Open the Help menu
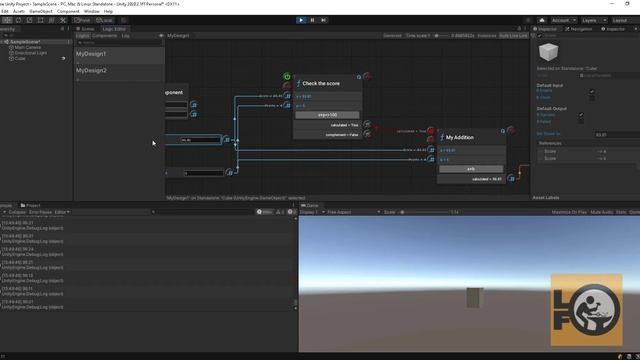This screenshot has width=640, height=360. pos(108,11)
